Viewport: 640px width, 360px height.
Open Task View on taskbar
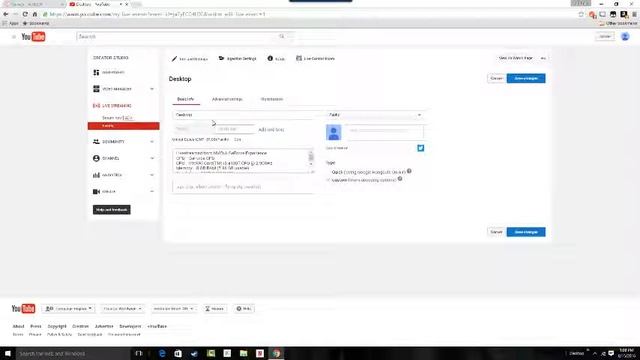[139, 353]
